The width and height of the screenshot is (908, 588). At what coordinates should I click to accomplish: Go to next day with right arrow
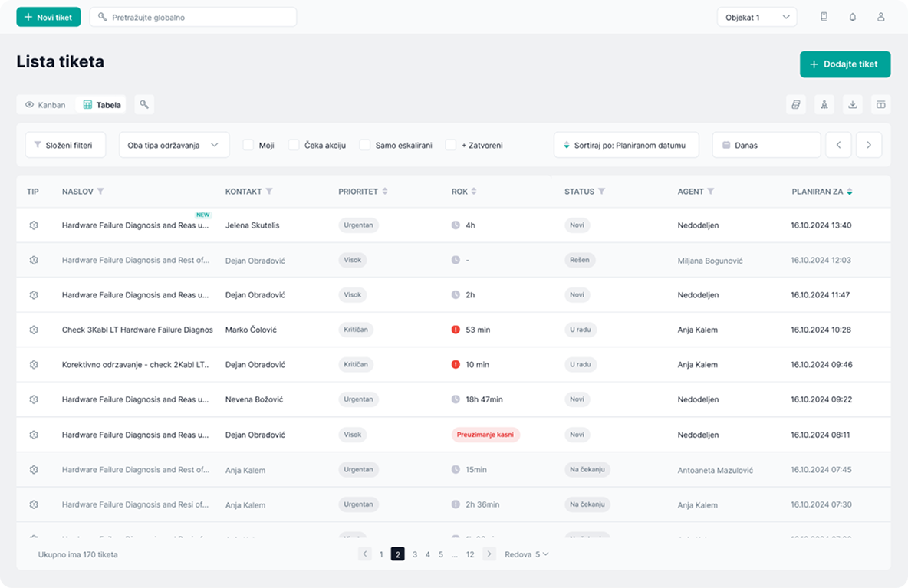[x=869, y=145]
